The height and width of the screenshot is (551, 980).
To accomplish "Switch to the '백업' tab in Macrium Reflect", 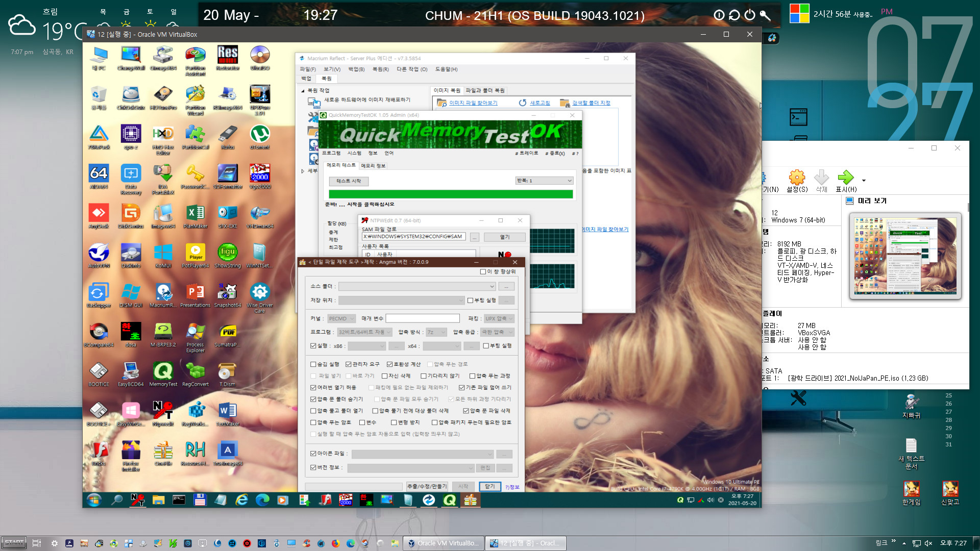I will tap(306, 79).
